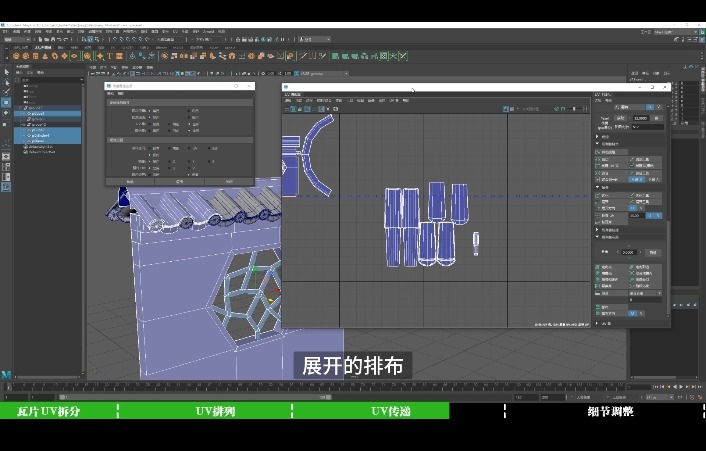Open first menu in UV editor window
The image size is (706, 451).
(288, 101)
